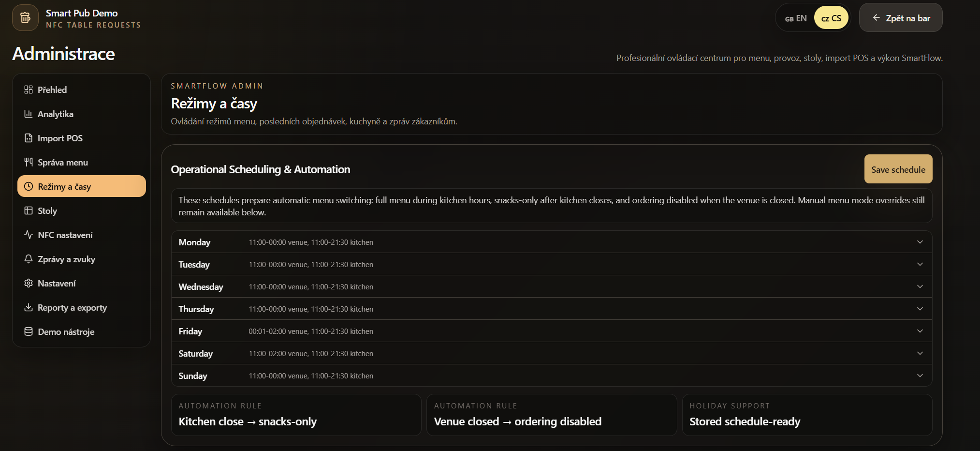980x451 pixels.
Task: Open the Stoly section
Action: point(82,210)
